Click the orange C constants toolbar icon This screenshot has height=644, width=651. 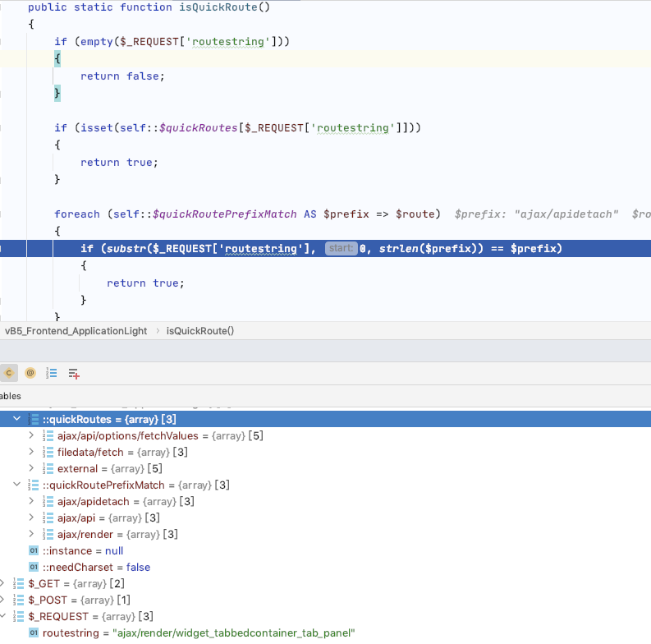pyautogui.click(x=9, y=372)
